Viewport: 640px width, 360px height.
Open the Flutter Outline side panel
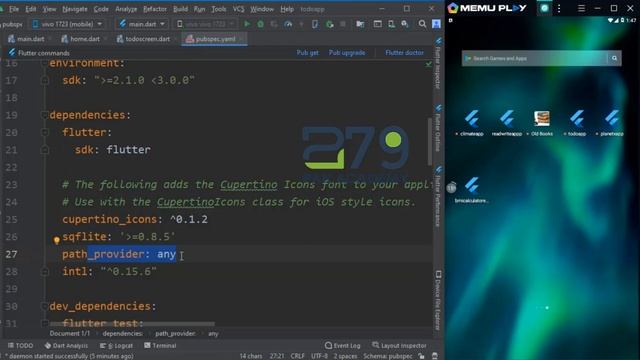pos(438,129)
